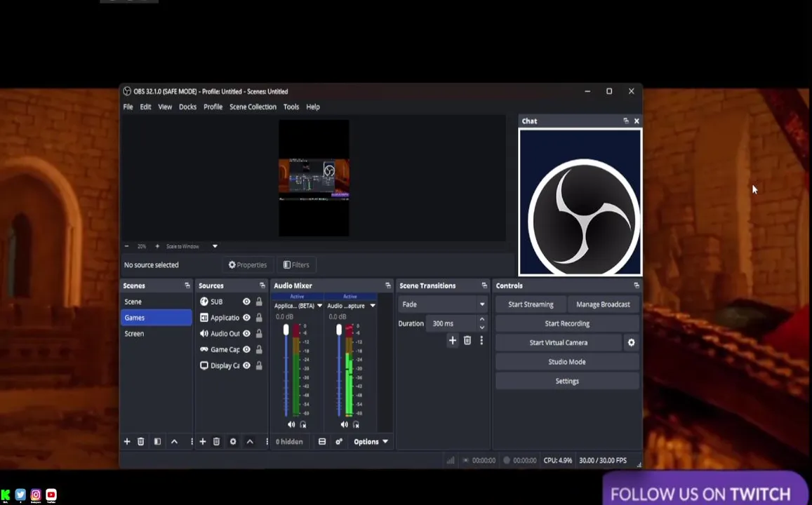Open transition properties three dots
The image size is (812, 505).
[x=481, y=340]
